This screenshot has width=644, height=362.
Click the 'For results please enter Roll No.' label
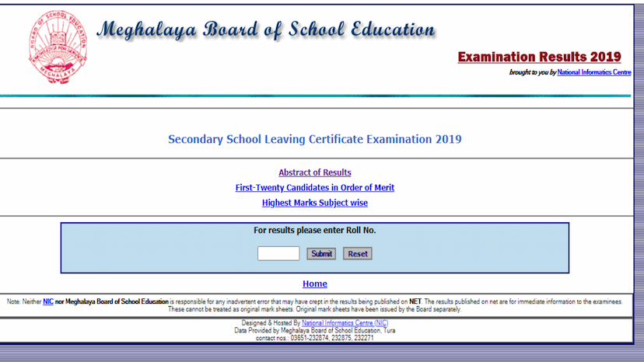(x=314, y=230)
